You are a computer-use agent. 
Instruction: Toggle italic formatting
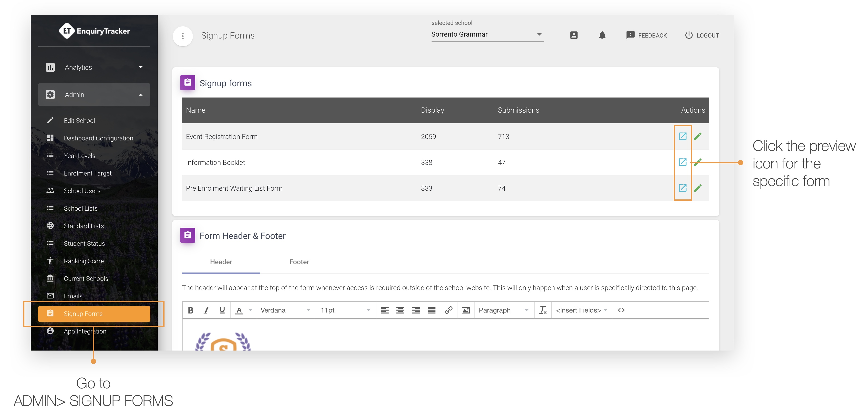click(x=206, y=310)
